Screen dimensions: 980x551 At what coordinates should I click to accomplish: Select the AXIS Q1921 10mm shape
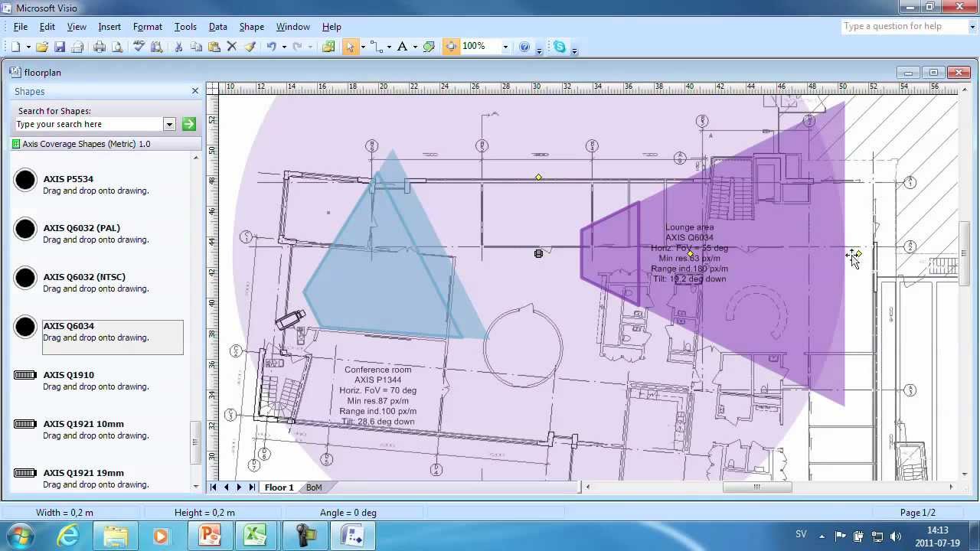point(98,429)
